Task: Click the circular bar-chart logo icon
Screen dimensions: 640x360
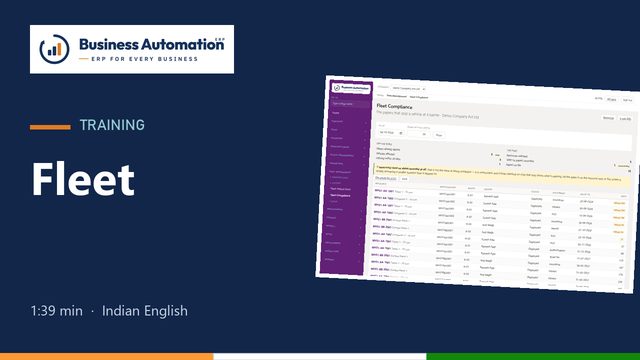Action: click(x=54, y=49)
